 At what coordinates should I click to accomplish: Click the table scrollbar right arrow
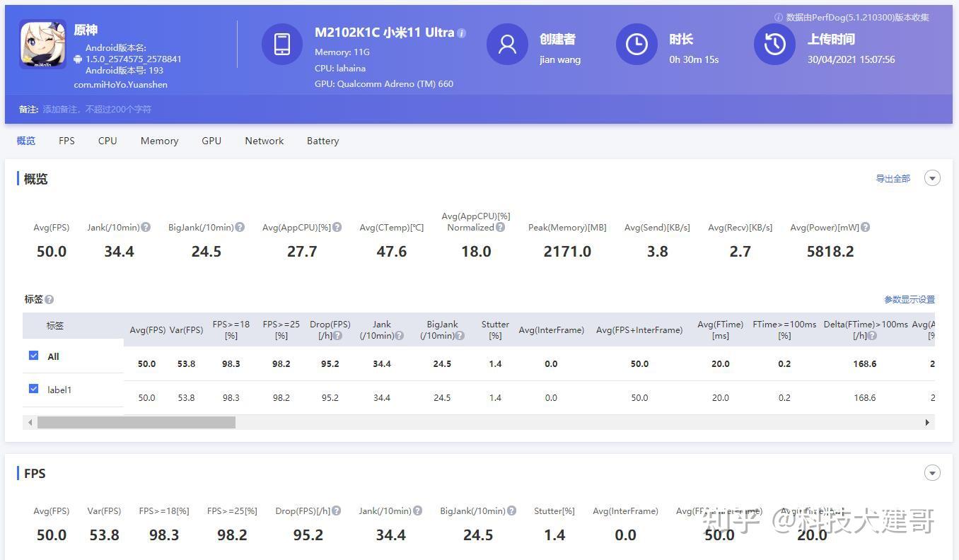pyautogui.click(x=927, y=423)
